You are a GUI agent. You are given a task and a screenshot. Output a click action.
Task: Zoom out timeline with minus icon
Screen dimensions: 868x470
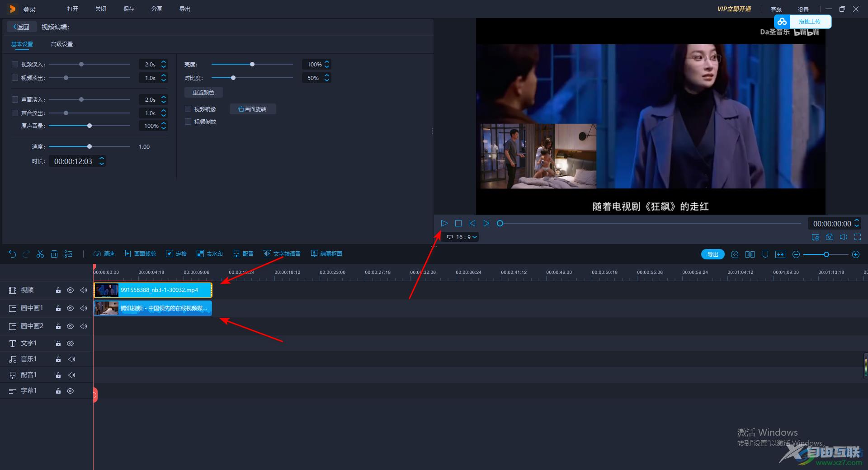796,254
